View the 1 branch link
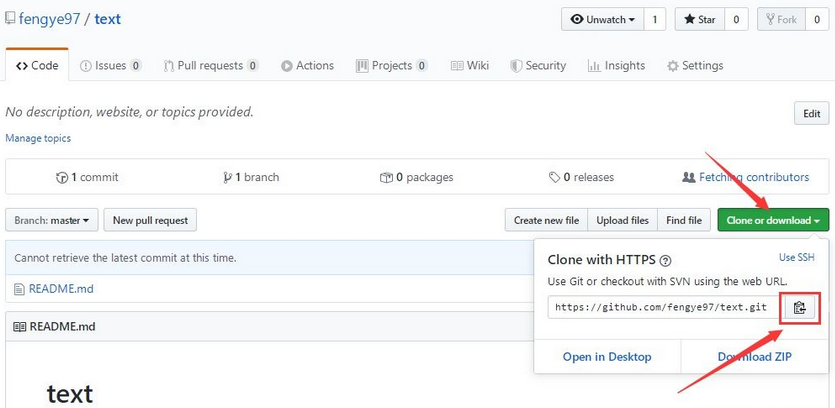The image size is (835, 408). (x=251, y=177)
